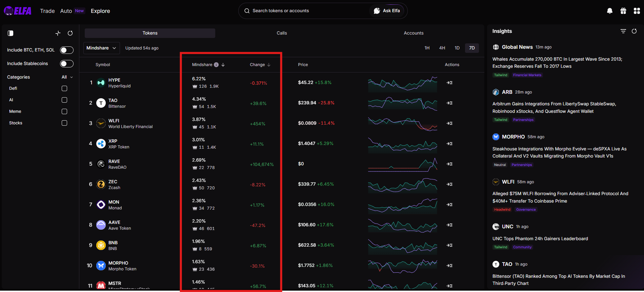The image size is (644, 292).
Task: Toggle Include Stablecoins switch
Action: [x=67, y=64]
